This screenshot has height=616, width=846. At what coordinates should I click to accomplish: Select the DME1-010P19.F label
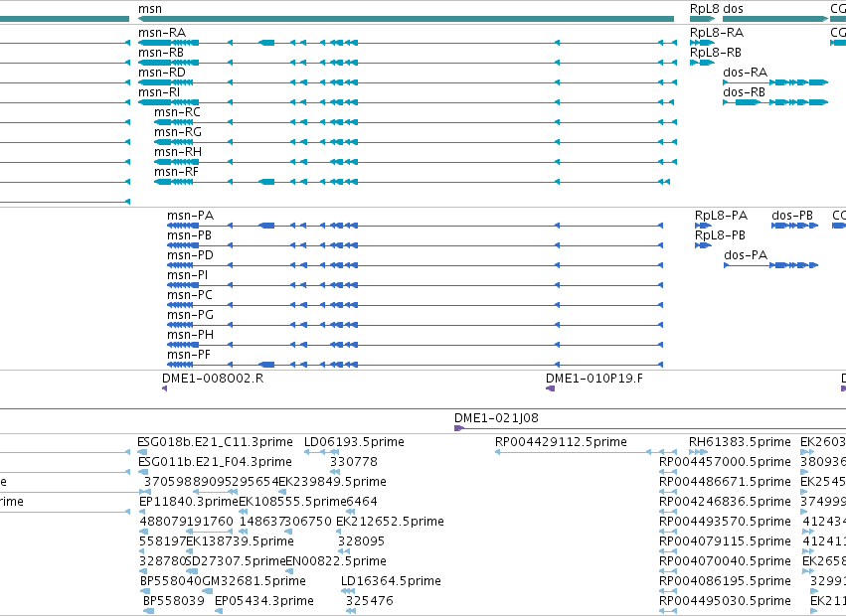594,379
